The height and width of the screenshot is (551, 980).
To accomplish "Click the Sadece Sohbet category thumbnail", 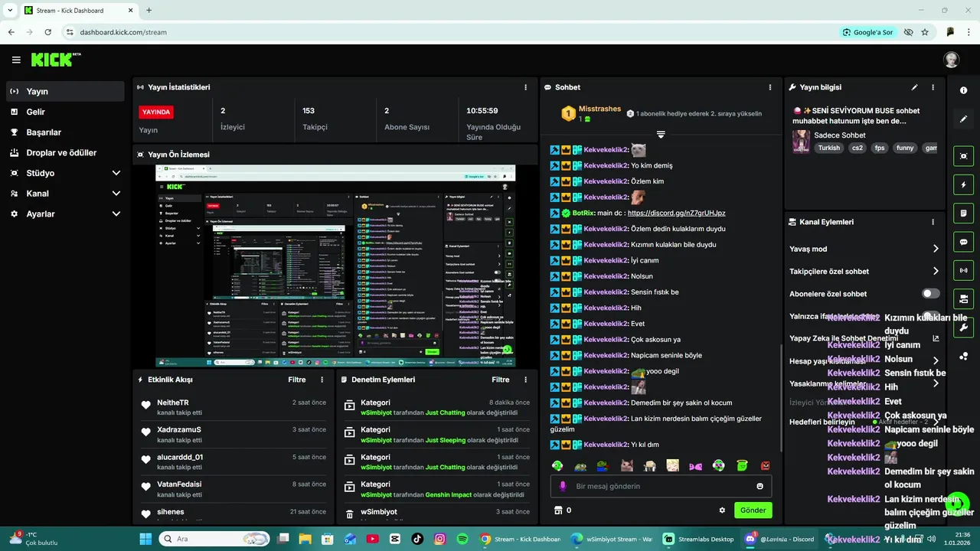I will [801, 142].
